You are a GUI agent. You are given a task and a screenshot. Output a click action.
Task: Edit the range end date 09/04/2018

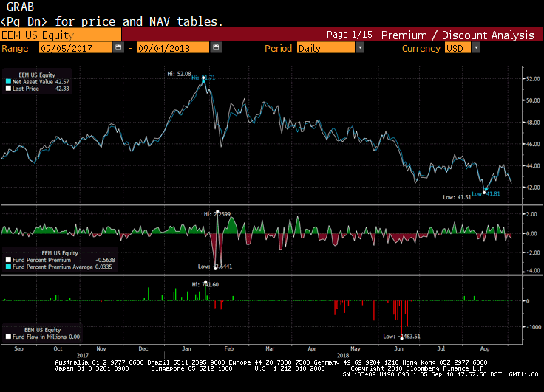pos(173,48)
